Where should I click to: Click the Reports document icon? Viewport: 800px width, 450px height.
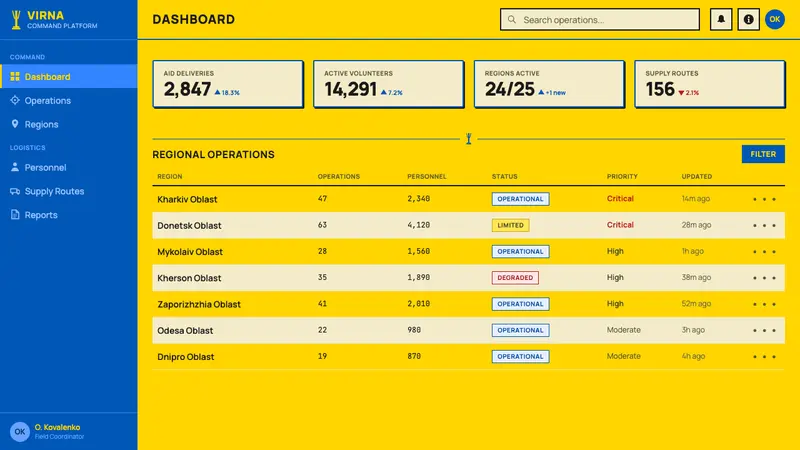coord(15,214)
